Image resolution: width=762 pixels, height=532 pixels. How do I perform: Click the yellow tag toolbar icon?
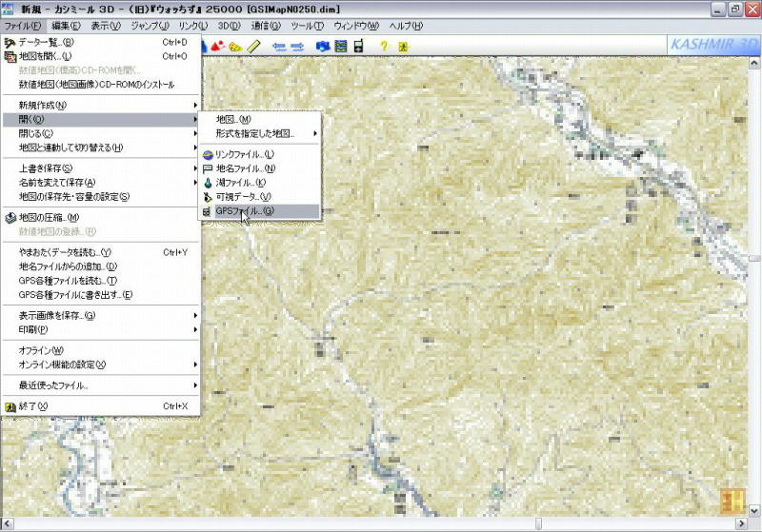(x=235, y=47)
